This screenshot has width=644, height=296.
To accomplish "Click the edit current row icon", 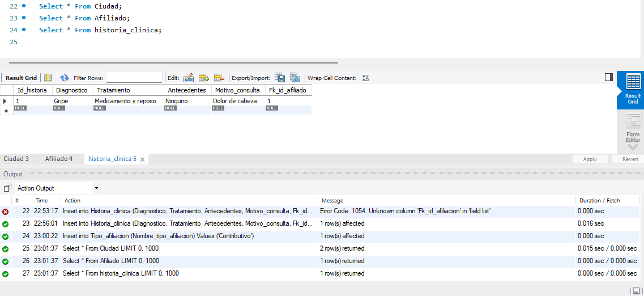I will 189,78.
